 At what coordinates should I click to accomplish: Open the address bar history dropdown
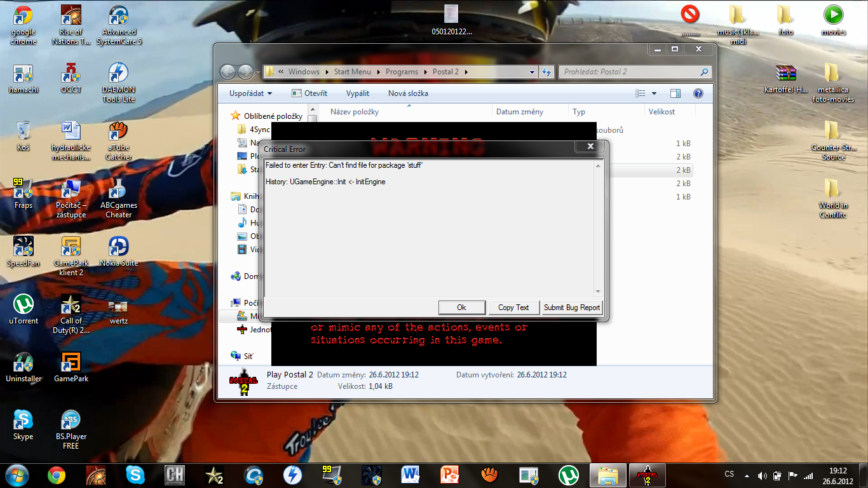532,72
